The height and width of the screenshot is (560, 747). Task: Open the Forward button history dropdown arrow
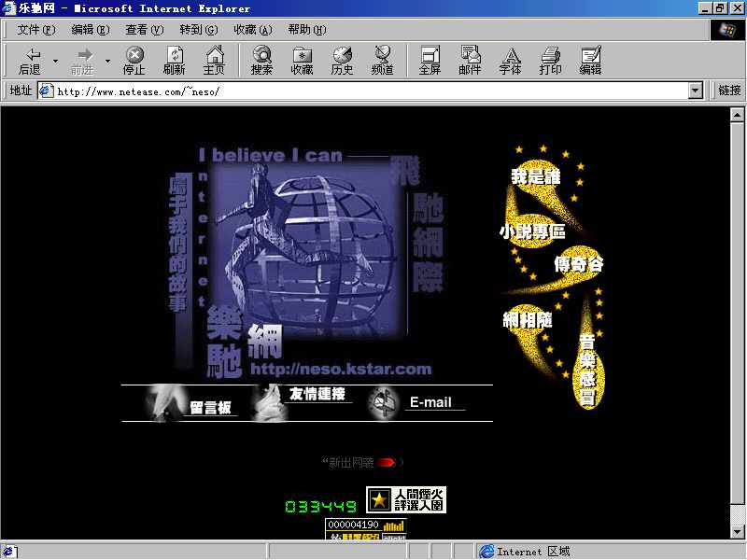(x=107, y=62)
